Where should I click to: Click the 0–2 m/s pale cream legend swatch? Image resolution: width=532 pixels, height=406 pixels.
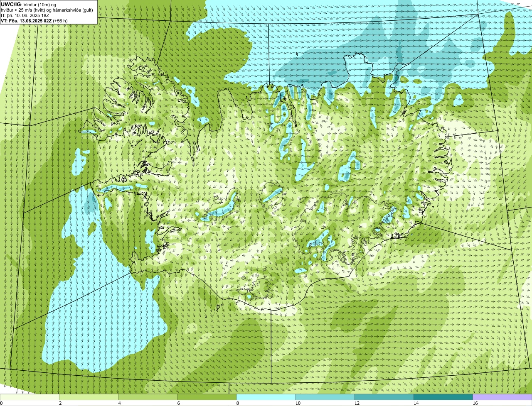click(30, 397)
